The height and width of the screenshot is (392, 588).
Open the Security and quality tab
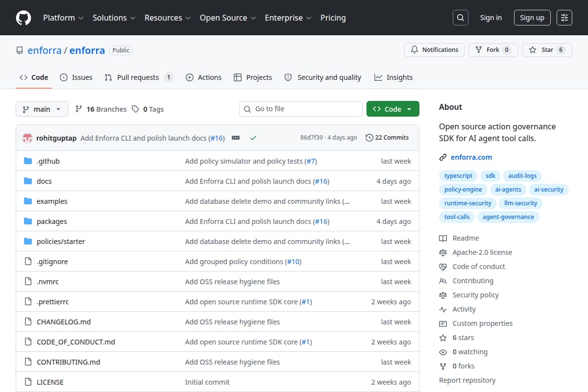click(323, 77)
